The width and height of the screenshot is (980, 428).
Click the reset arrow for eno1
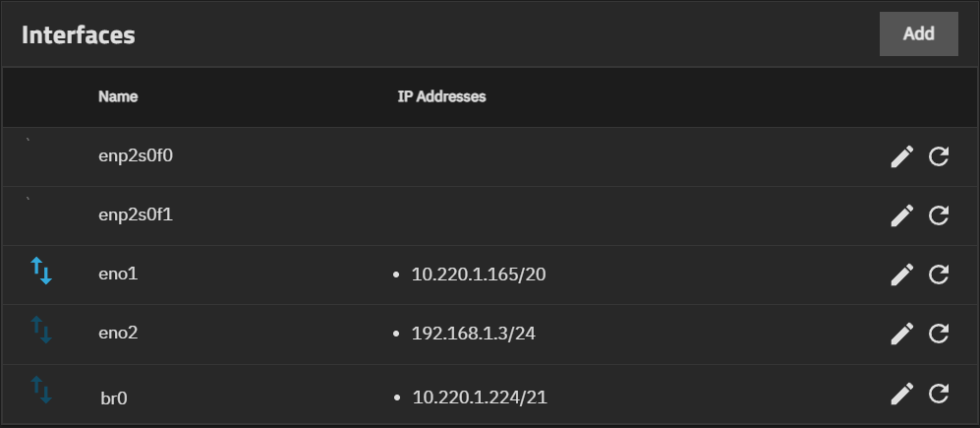[x=939, y=275]
